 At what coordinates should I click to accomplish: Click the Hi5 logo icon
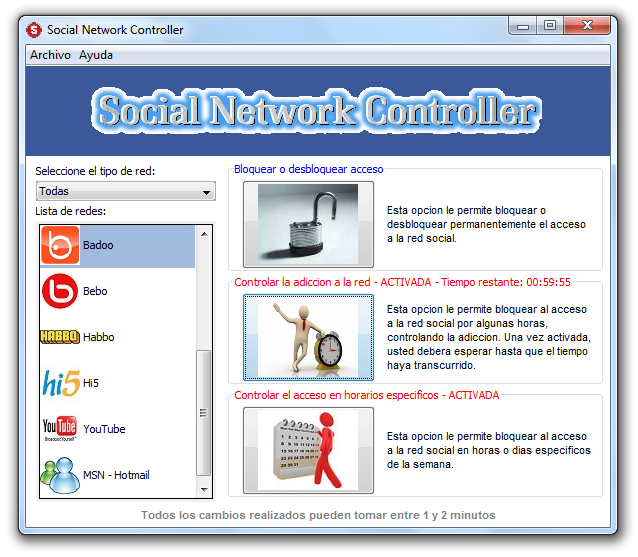[x=61, y=383]
